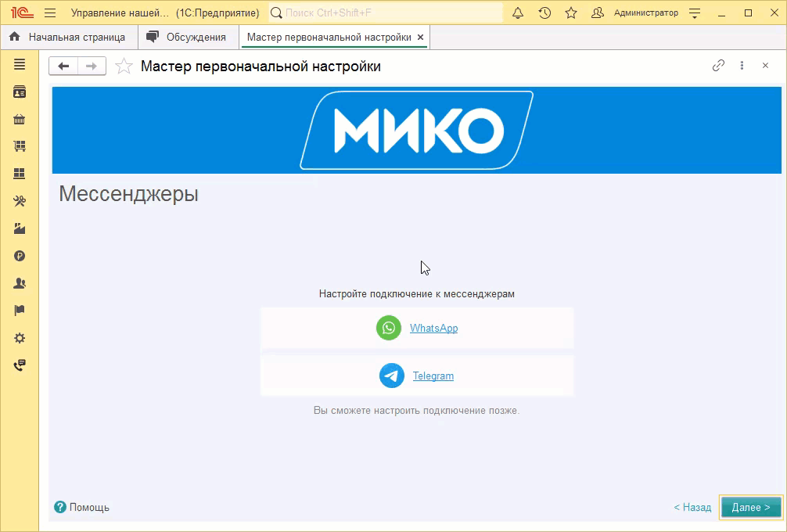
Task: Open the sidebar sections hamburger menu
Action: [x=20, y=65]
